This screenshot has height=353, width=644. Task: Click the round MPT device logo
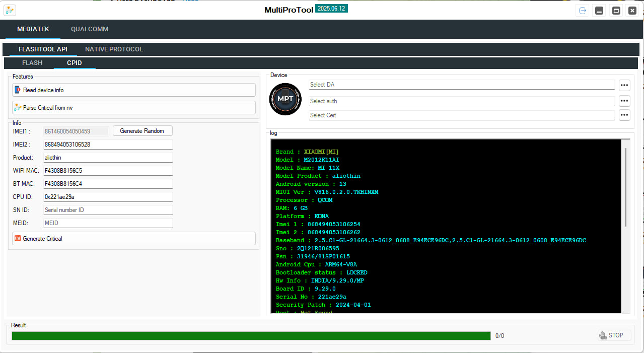click(285, 99)
